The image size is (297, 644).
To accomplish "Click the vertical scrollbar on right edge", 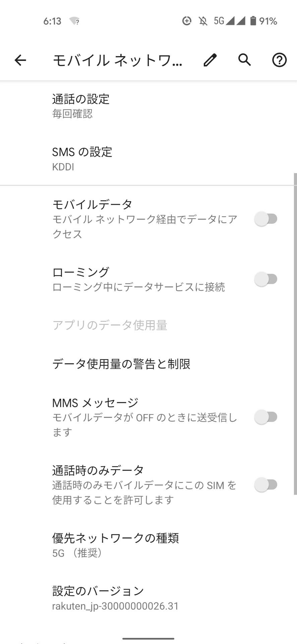I will tap(295, 334).
